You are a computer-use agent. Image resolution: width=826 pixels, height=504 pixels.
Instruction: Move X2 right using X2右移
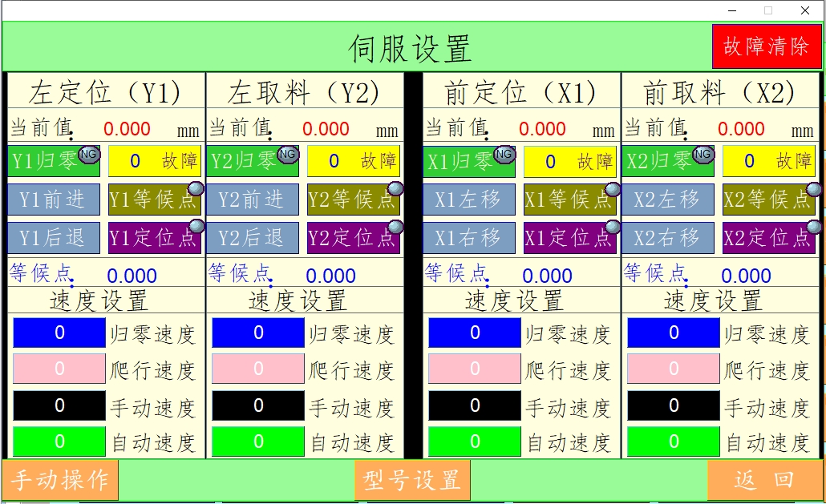point(667,237)
